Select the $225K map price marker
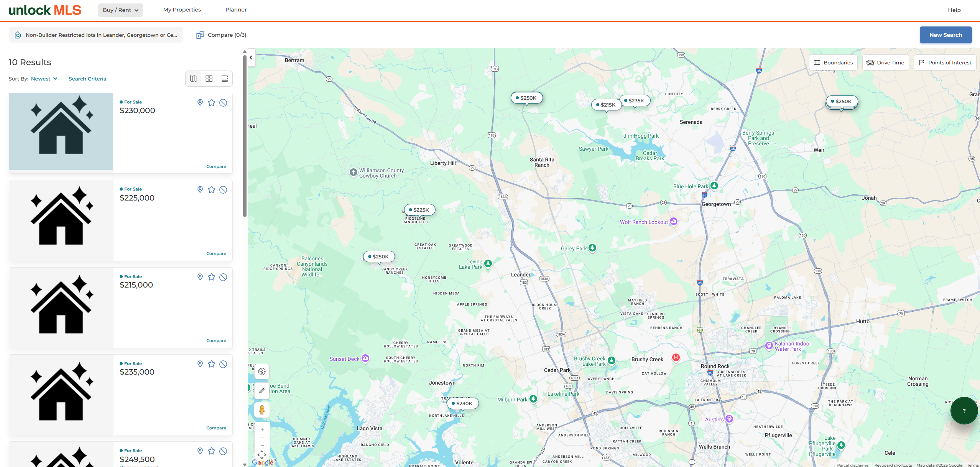This screenshot has height=467, width=980. coord(419,210)
